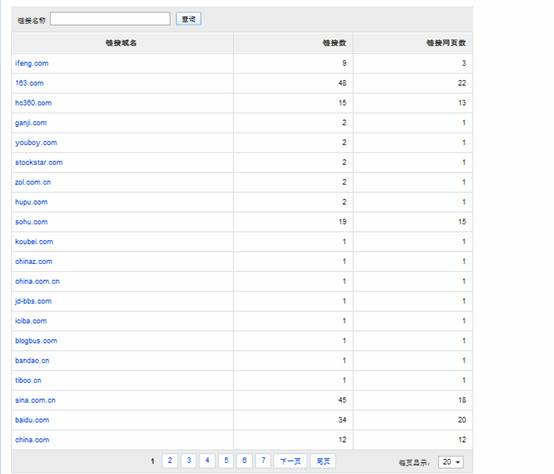Viewport: 554px width, 474px height.
Task: Open the hupu.com domain link
Action: (x=31, y=202)
